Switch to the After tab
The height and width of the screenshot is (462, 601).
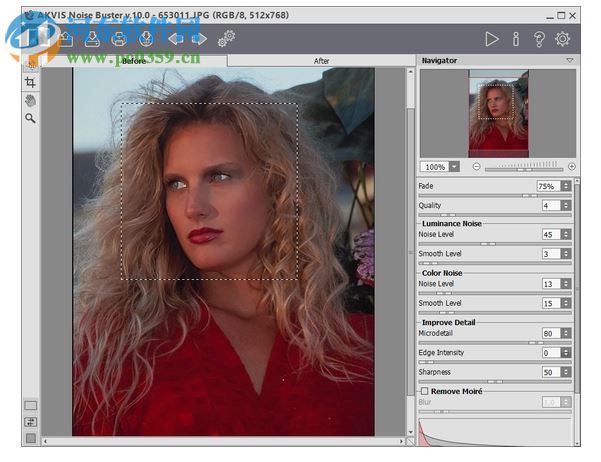coord(321,61)
